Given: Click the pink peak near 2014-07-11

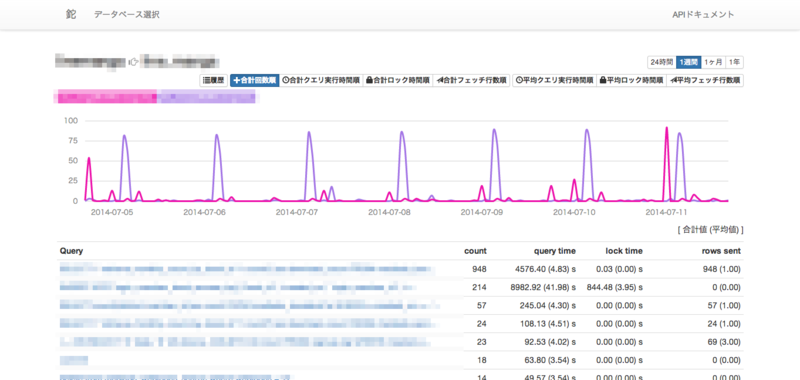Looking at the screenshot, I should (666, 129).
